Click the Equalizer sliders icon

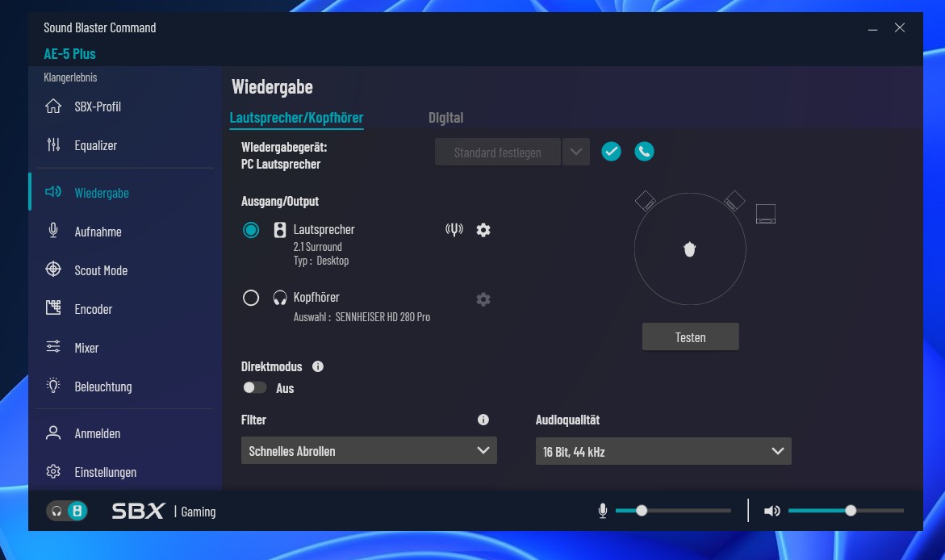[x=53, y=144]
